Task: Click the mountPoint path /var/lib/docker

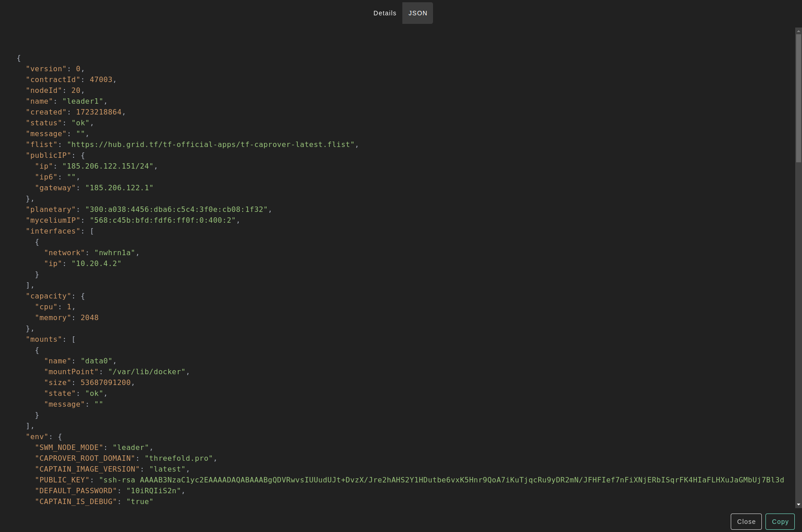Action: 147,372
